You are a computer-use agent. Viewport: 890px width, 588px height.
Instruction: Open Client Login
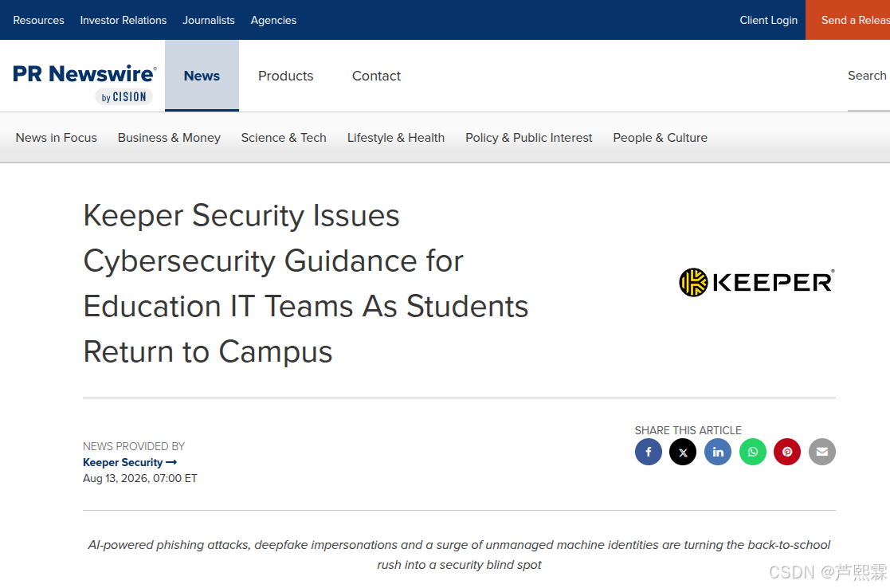[769, 20]
